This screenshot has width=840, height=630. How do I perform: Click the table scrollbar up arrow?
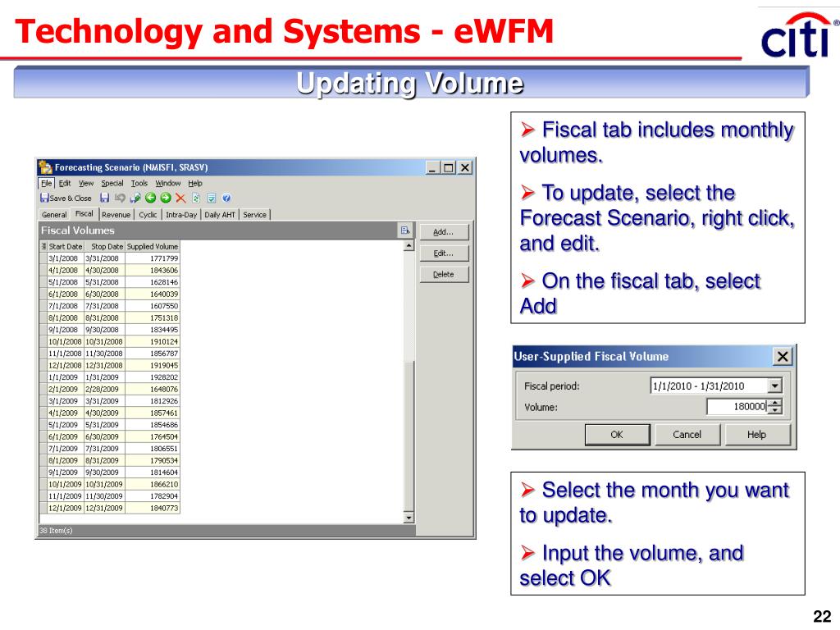tap(409, 245)
